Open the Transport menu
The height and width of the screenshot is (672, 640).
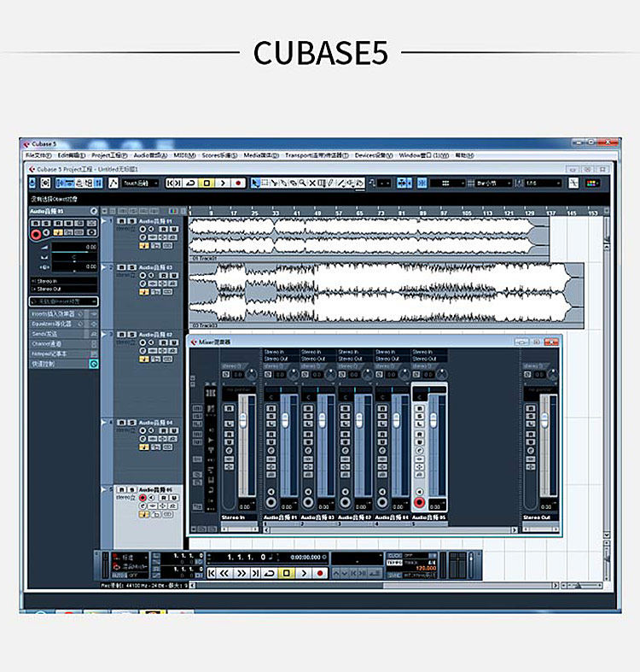(317, 155)
